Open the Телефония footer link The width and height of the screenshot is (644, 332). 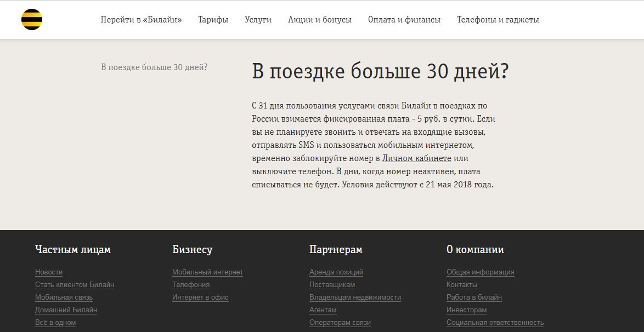190,285
